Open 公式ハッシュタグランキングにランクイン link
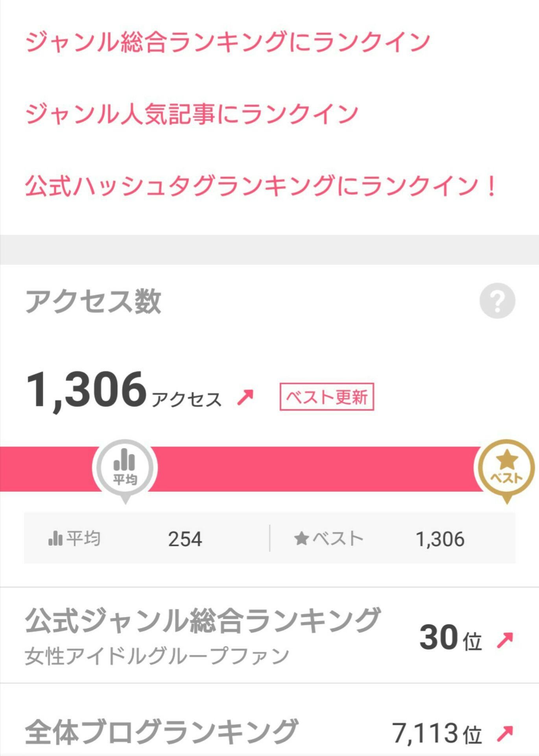Image resolution: width=539 pixels, height=756 pixels. [x=260, y=186]
